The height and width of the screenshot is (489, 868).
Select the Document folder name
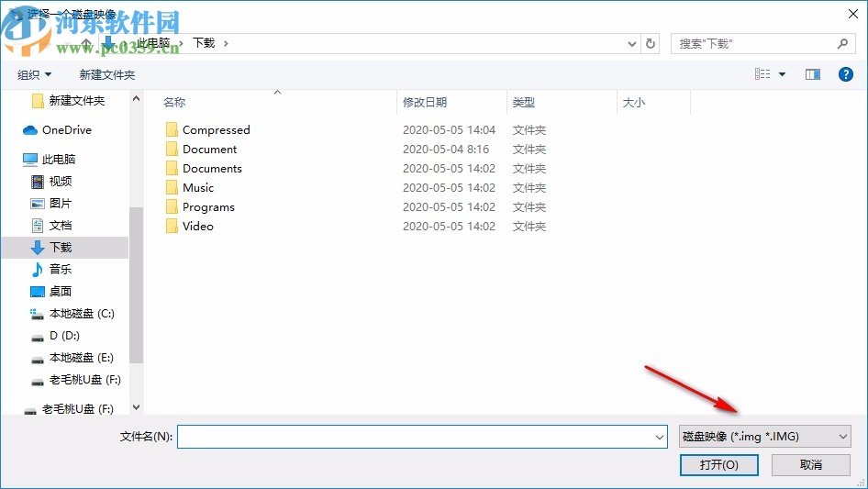point(210,149)
